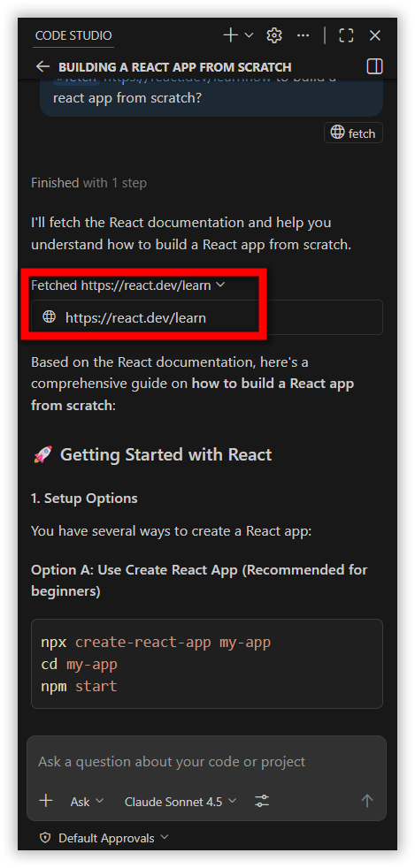Collapse the Fetched https://react.dev/learn section
Viewport: 415px width, 868px height.
[x=128, y=286]
